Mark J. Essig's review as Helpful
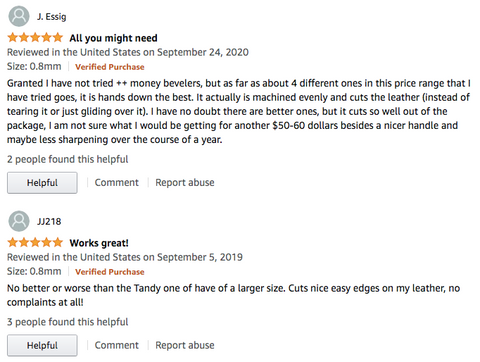This screenshot has height=362, width=480. coord(42,183)
